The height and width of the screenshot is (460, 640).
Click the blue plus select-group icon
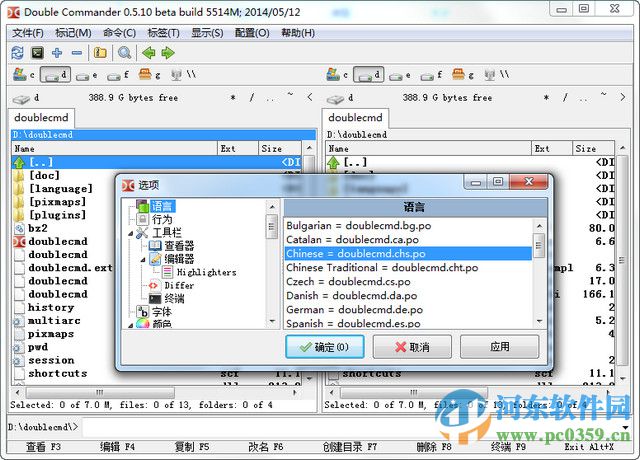[57, 53]
